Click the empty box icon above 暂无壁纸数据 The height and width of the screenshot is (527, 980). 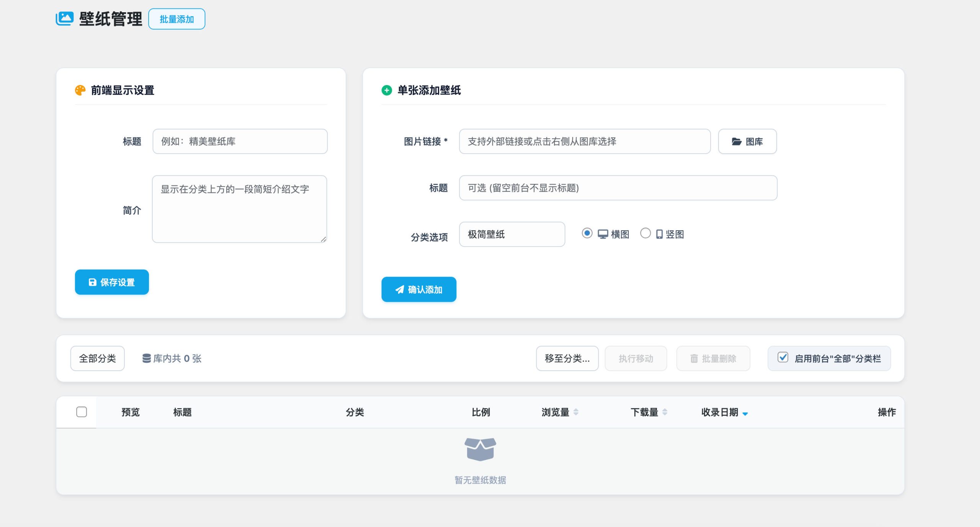click(480, 449)
